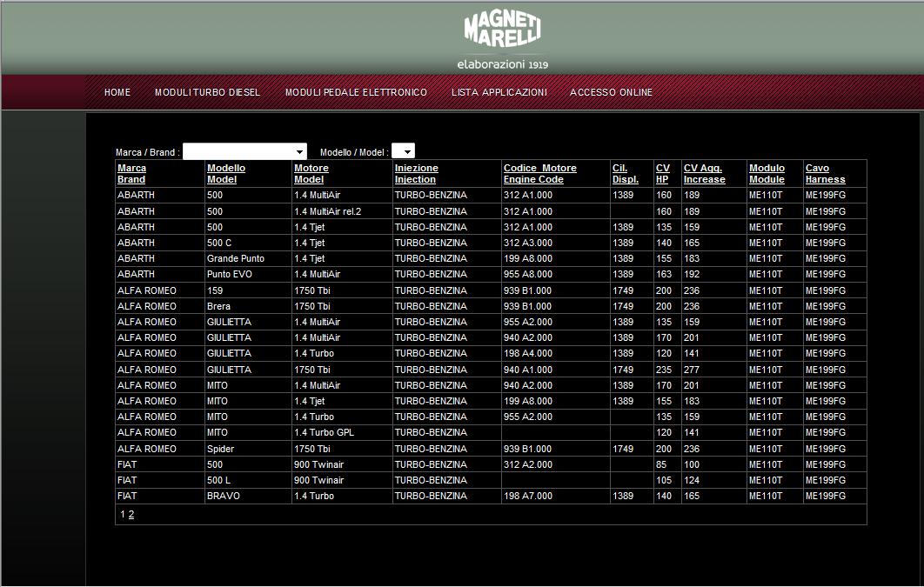Click 'ME110T' in the BRAVO row
The width and height of the screenshot is (924, 587).
[766, 497]
